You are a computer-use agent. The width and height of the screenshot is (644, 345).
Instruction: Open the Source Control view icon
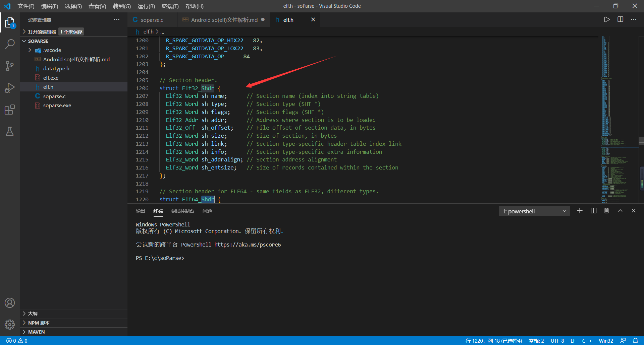click(10, 66)
